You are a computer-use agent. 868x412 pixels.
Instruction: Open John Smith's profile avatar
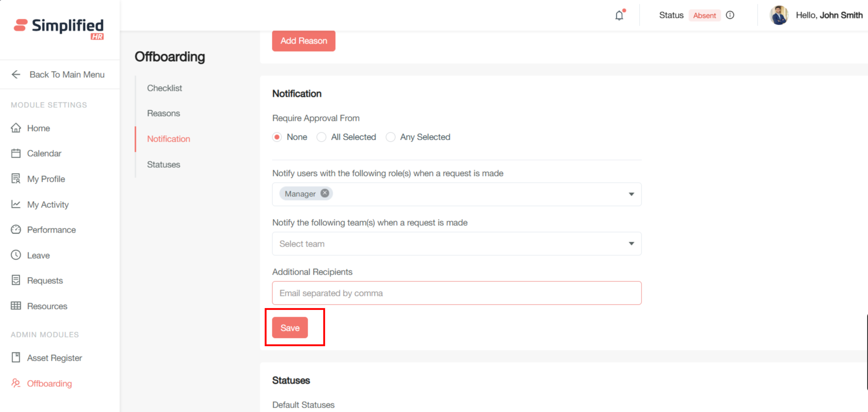point(779,15)
